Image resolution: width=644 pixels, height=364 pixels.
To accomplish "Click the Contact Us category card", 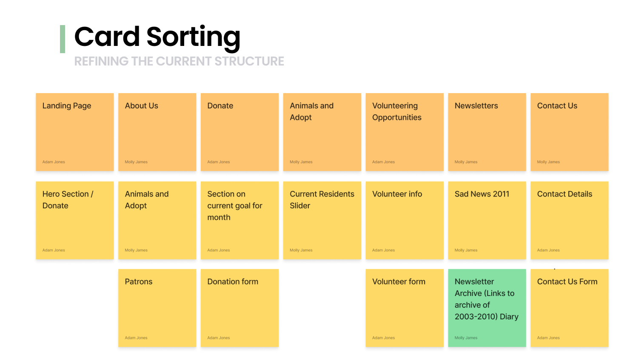I will point(570,132).
